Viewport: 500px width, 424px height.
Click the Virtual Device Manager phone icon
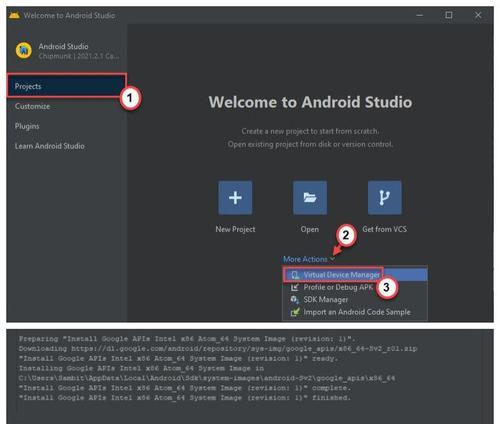point(295,275)
